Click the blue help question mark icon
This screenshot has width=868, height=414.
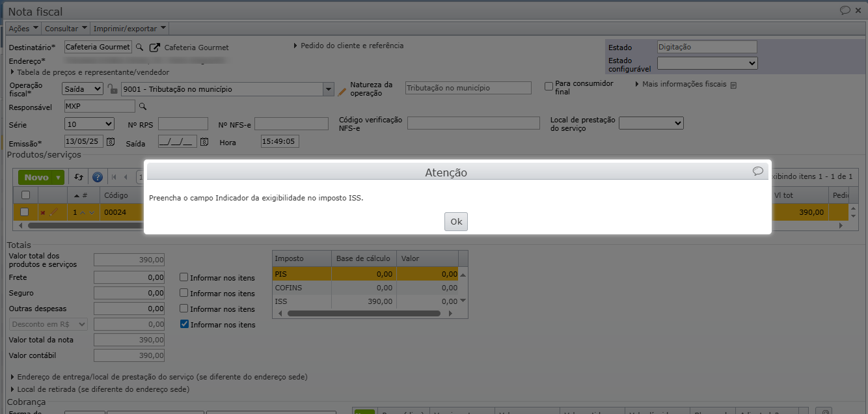[98, 177]
